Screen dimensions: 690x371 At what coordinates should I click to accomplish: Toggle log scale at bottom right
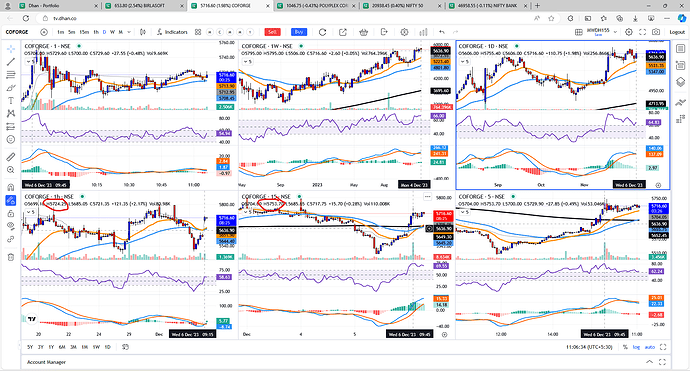[x=636, y=347]
